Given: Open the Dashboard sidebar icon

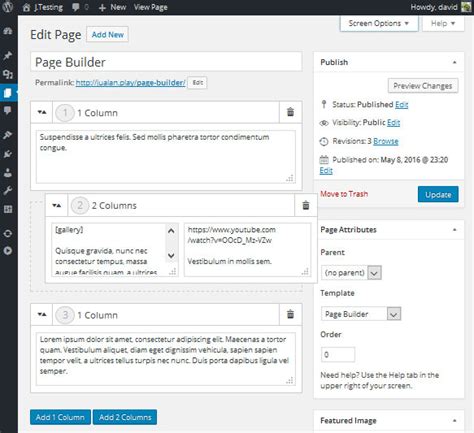Looking at the screenshot, I should point(8,31).
